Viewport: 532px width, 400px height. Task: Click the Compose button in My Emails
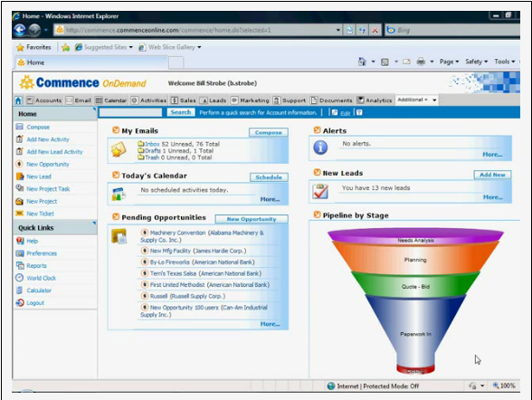(269, 132)
